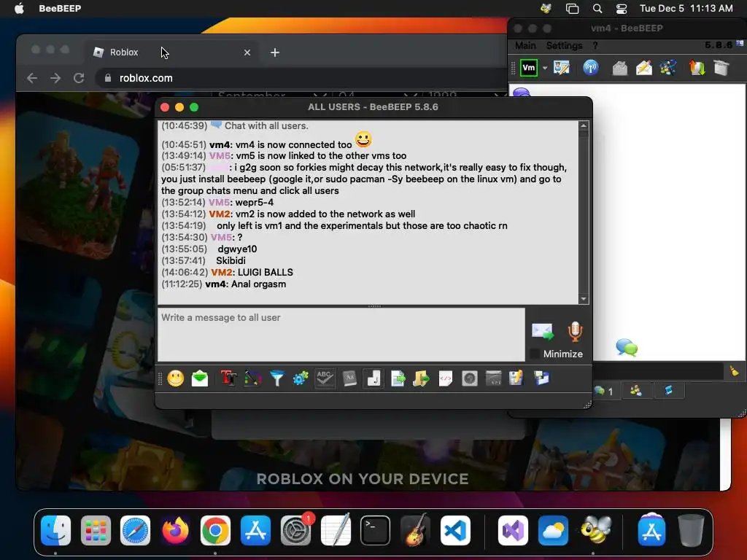Reload the roblox.com page
Image resolution: width=747 pixels, height=560 pixels.
(79, 78)
